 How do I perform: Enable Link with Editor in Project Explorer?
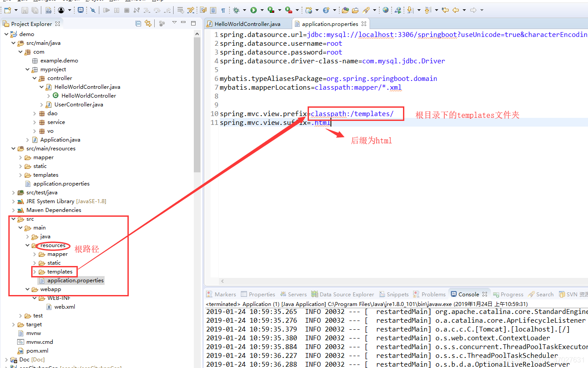point(148,23)
